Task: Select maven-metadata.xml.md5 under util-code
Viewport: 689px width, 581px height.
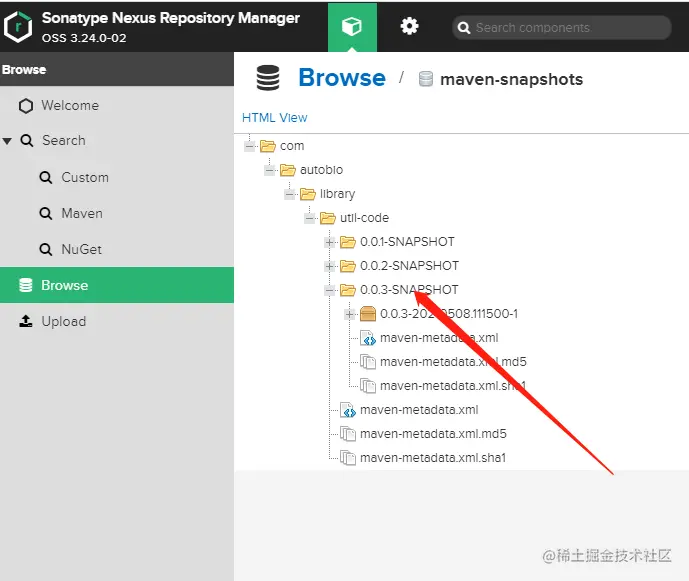Action: point(433,434)
